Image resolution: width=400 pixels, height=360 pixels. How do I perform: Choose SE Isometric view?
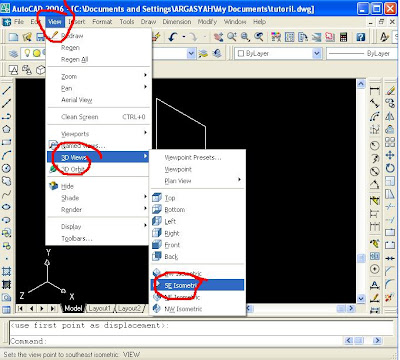pos(197,285)
